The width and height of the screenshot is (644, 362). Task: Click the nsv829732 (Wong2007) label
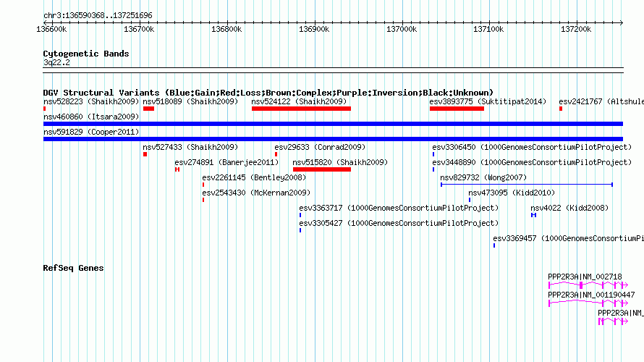pos(483,177)
